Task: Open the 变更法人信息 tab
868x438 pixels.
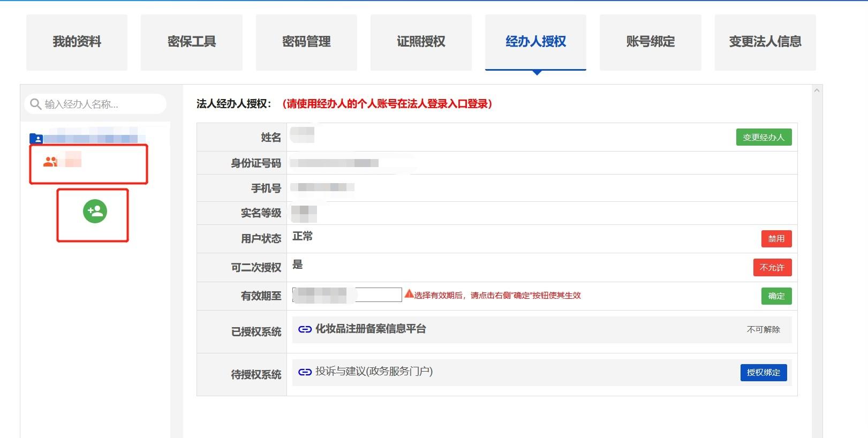Action: tap(765, 42)
